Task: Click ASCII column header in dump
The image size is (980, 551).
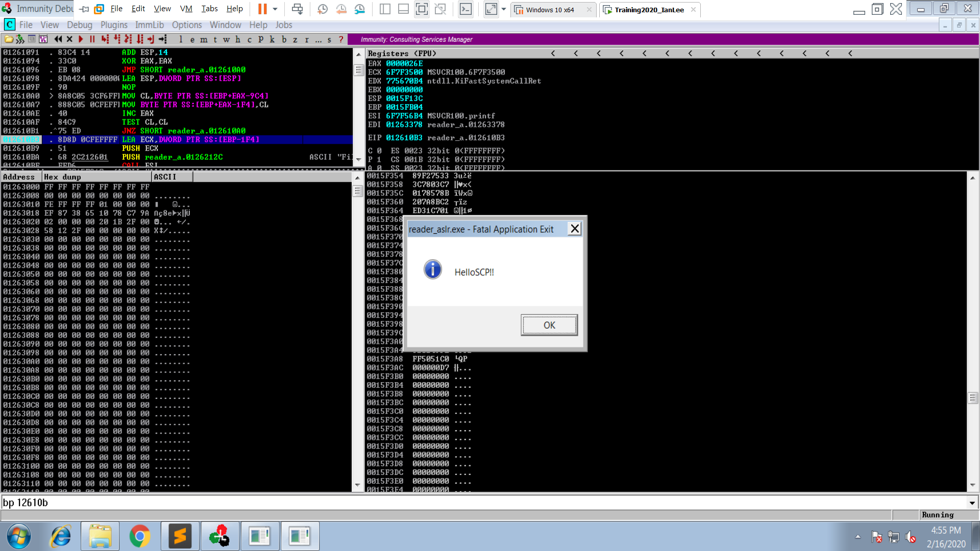Action: click(173, 177)
